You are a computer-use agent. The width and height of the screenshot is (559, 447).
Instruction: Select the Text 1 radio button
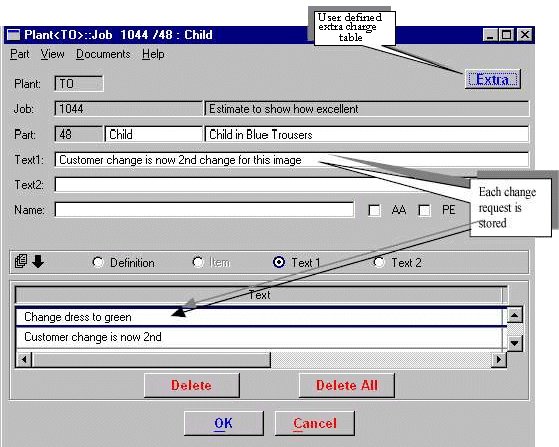click(x=279, y=263)
